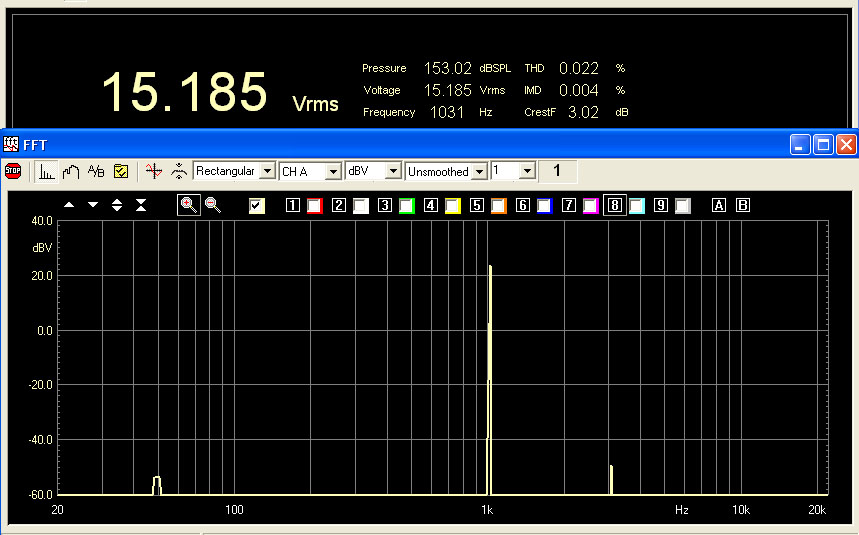859x535 pixels.
Task: Click the A/B compare icon
Action: (96, 171)
